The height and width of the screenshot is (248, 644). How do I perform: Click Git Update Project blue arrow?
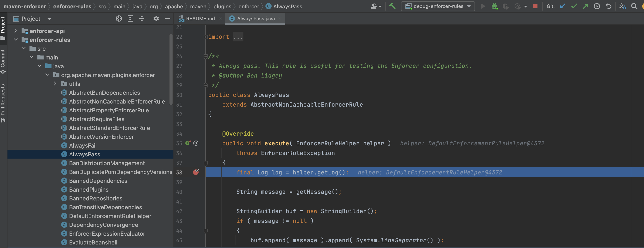pos(563,6)
